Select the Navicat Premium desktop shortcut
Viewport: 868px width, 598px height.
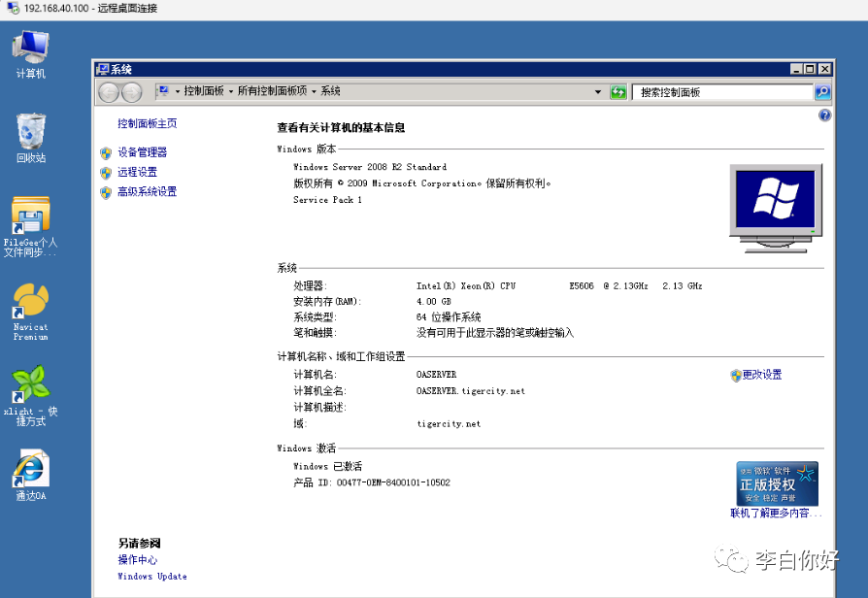click(30, 312)
